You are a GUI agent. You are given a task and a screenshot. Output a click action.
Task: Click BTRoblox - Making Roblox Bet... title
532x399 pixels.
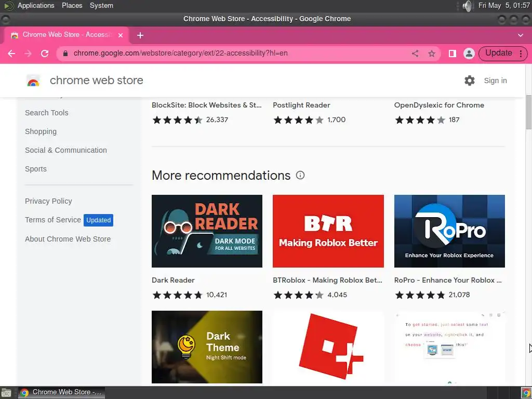pyautogui.click(x=327, y=280)
